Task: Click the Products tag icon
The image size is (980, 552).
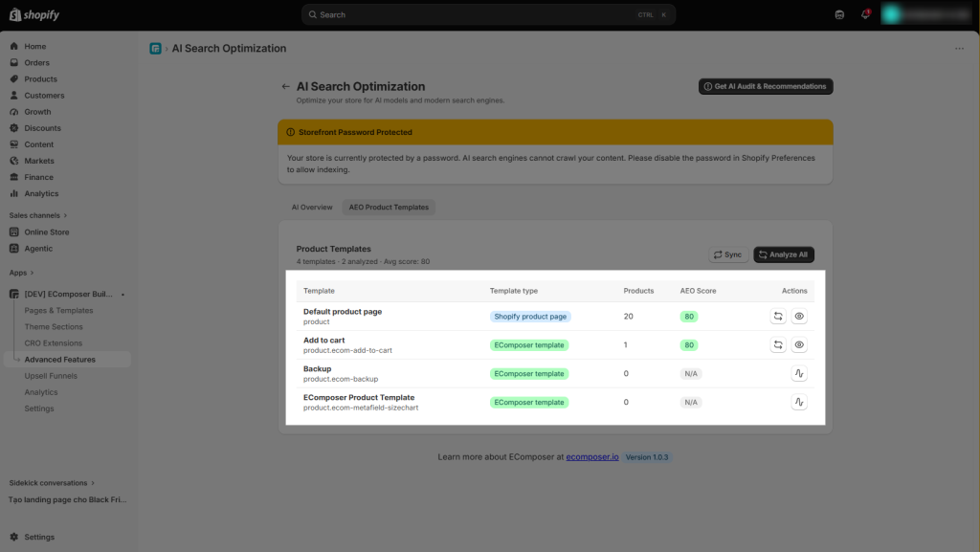Action: tap(13, 78)
